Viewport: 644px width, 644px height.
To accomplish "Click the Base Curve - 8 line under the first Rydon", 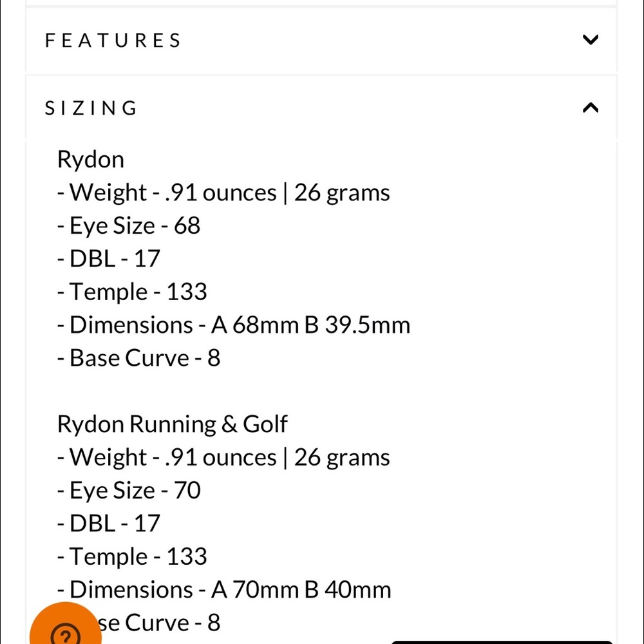I will click(139, 358).
